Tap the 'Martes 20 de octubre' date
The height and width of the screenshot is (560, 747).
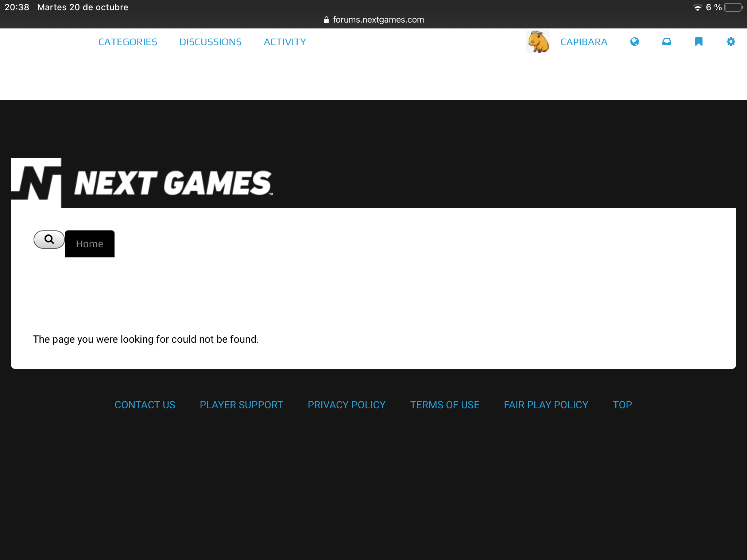[x=83, y=7]
